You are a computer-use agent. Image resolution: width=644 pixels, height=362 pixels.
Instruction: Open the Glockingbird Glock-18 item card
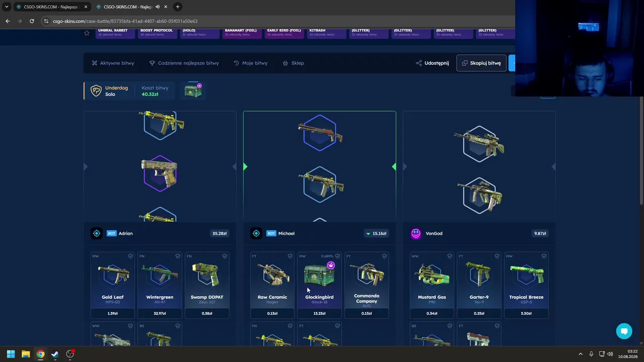319,285
